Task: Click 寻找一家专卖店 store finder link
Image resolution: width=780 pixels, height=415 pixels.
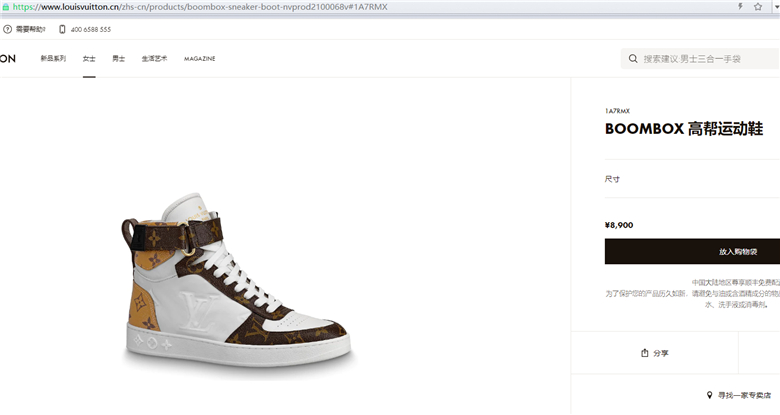Action: point(744,395)
